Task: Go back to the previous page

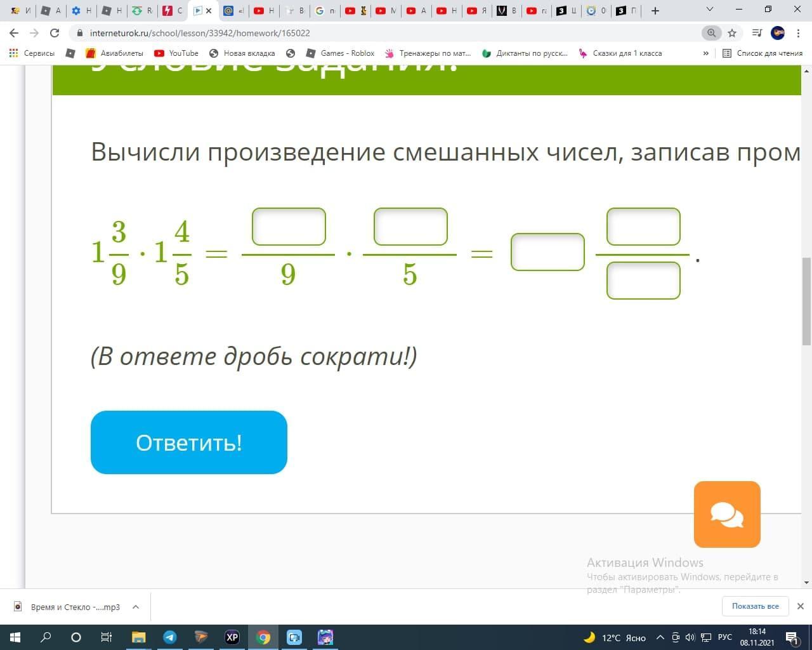Action: [x=14, y=33]
